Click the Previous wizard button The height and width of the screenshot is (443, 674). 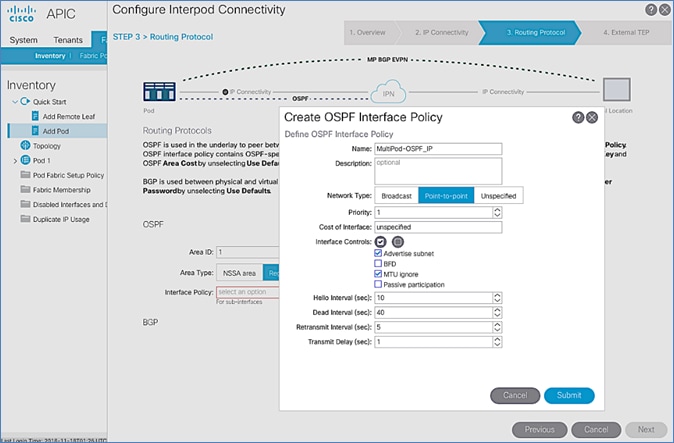pos(539,429)
